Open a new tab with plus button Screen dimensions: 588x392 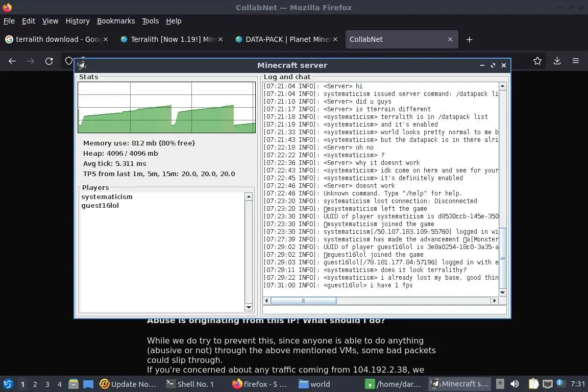pos(469,39)
